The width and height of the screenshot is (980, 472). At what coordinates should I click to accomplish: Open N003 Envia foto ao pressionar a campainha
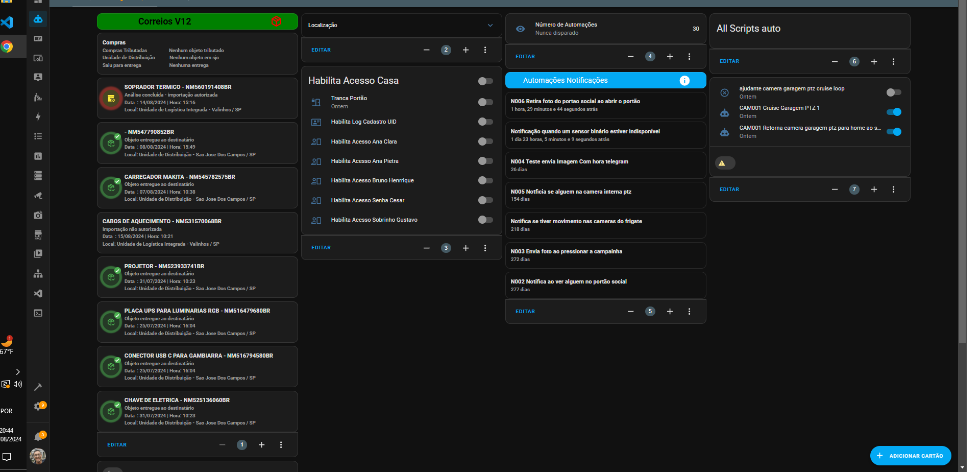pos(606,255)
